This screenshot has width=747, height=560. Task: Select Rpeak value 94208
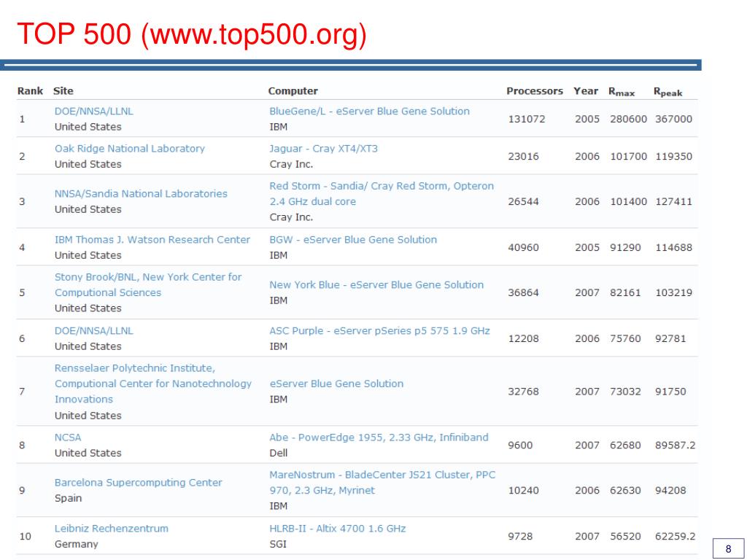click(x=671, y=491)
